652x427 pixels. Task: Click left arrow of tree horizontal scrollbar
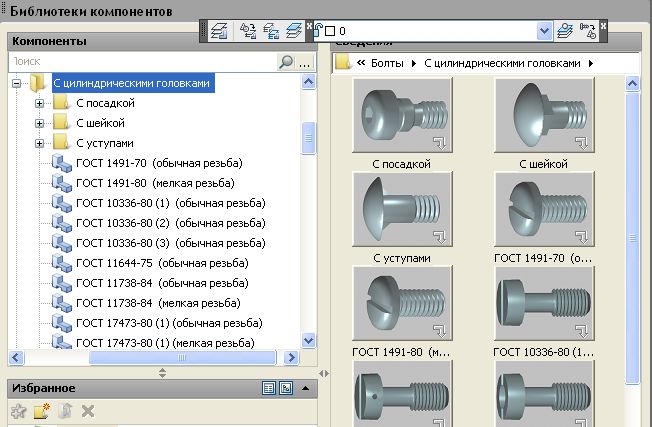16,358
